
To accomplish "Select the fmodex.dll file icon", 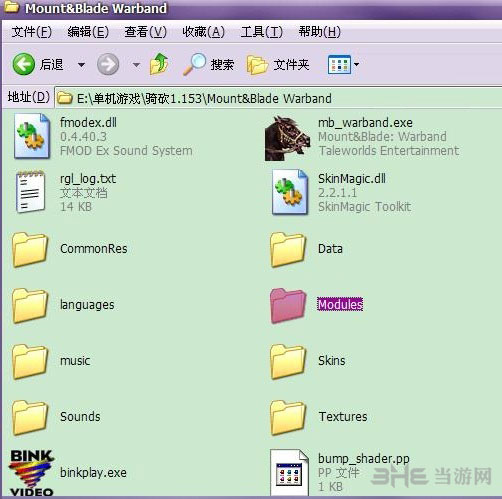I will [x=32, y=136].
